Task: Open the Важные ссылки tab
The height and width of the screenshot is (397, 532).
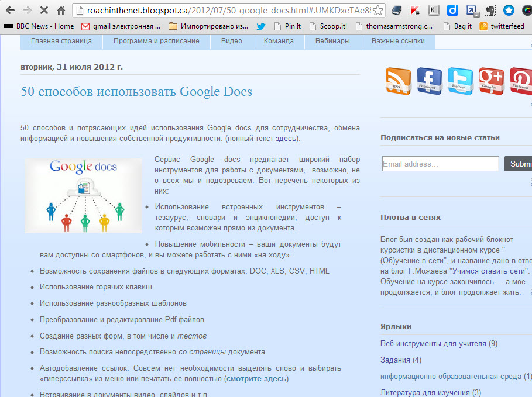Action: (398, 41)
